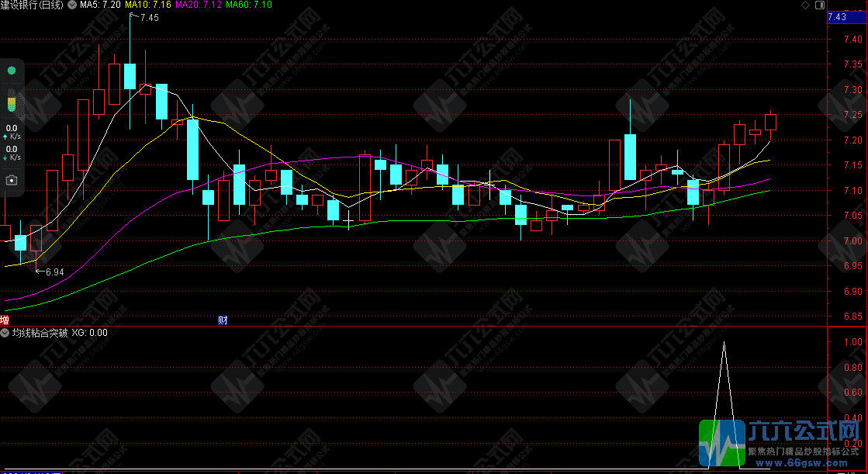The width and height of the screenshot is (868, 474).
Task: Click the 7.00 price axis label
Action: tap(853, 240)
